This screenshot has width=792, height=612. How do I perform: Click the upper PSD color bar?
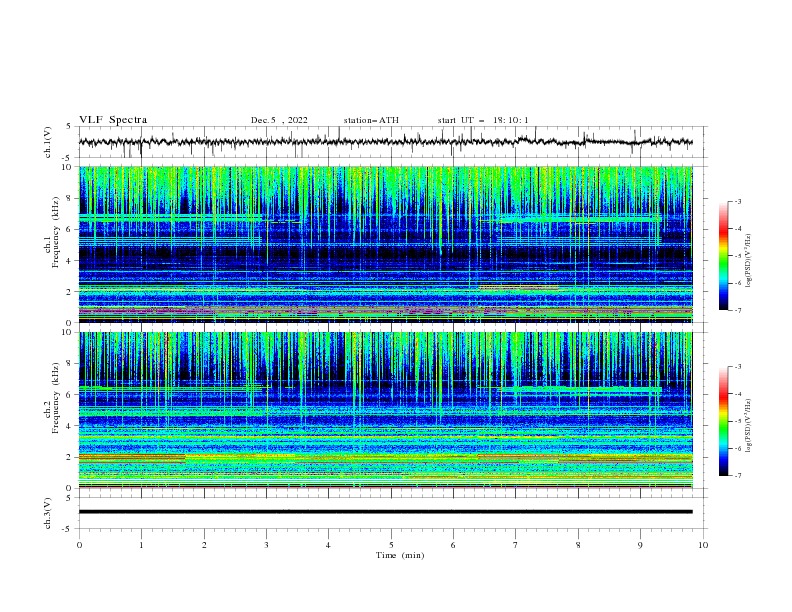coord(724,255)
